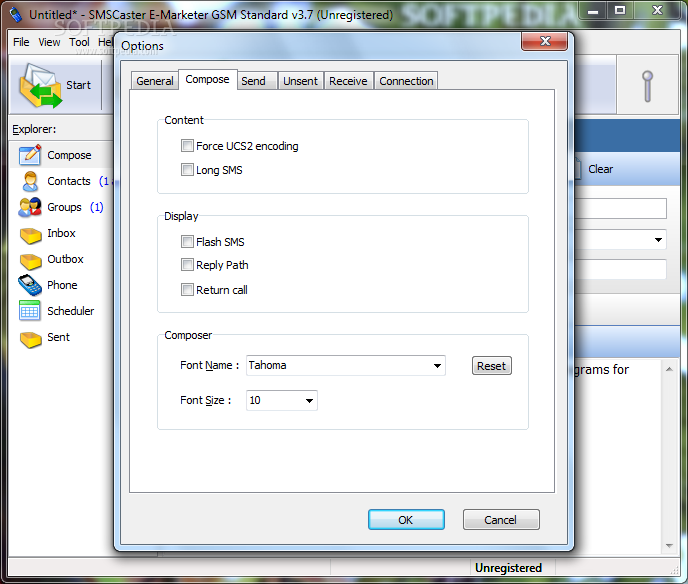Select the Compose tab in Options
The height and width of the screenshot is (584, 688).
coord(207,79)
